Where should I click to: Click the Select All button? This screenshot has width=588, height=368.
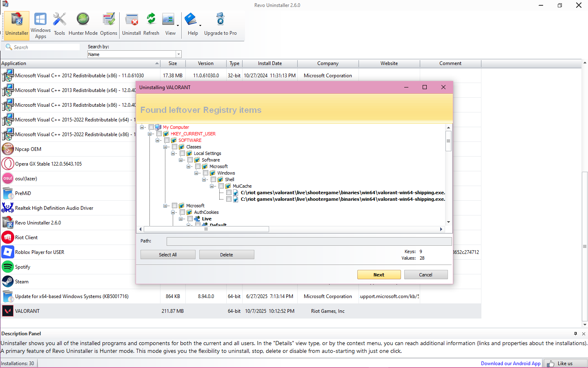click(x=168, y=255)
